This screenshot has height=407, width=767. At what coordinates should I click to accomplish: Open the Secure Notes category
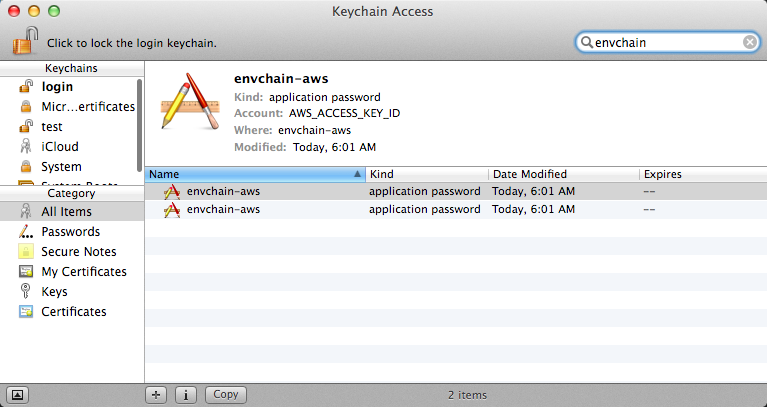(x=78, y=252)
